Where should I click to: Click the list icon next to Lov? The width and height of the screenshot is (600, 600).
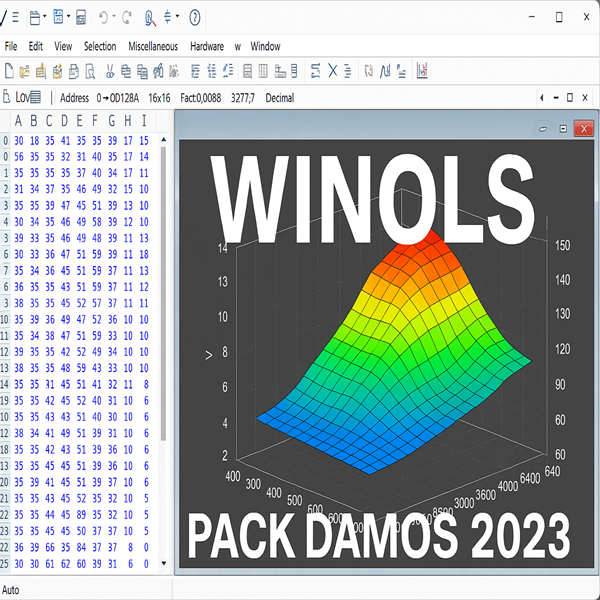coord(35,97)
